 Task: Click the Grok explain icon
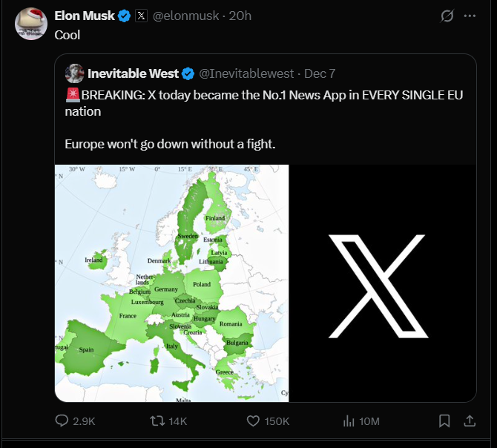(x=447, y=16)
